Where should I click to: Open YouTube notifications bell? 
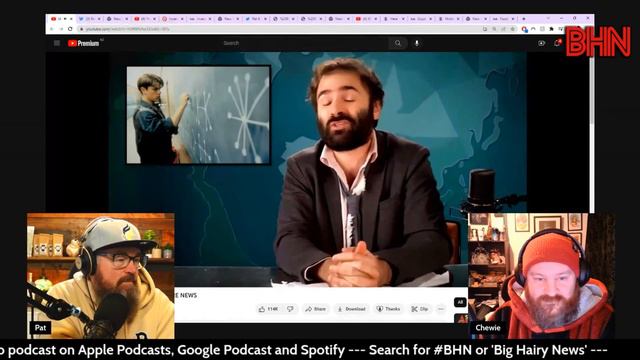click(x=557, y=43)
